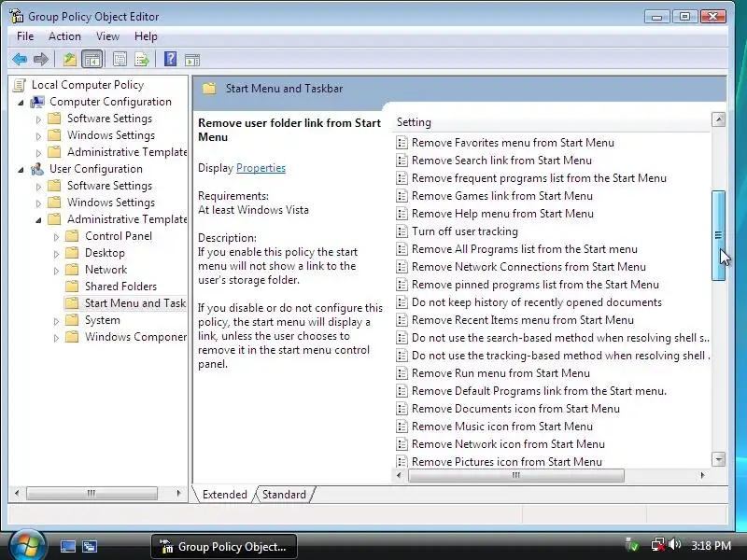Expand Windows Settings under Computer Configuration
The image size is (747, 560).
38,136
